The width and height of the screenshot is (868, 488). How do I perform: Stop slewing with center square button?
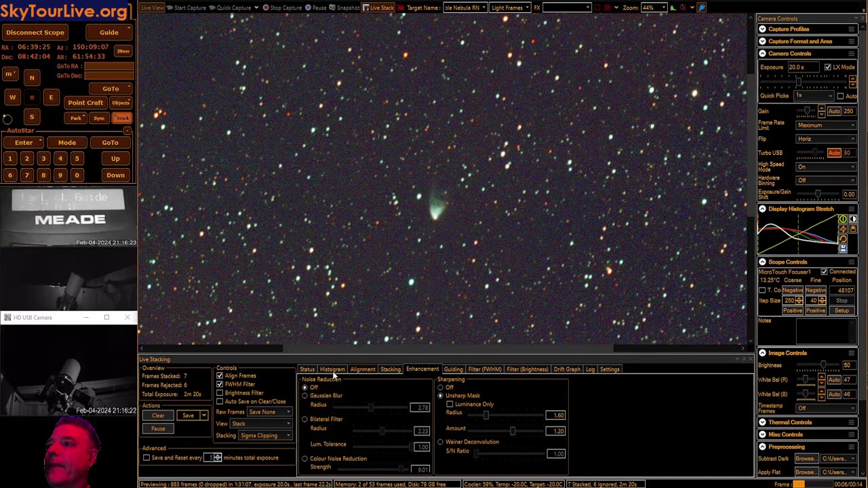point(31,98)
